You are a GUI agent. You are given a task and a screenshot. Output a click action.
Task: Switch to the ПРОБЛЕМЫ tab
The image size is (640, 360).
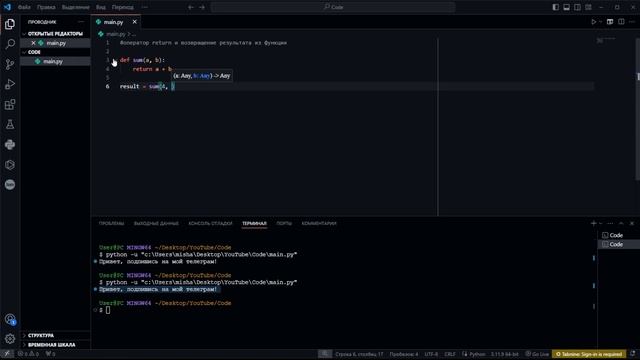[x=111, y=223]
